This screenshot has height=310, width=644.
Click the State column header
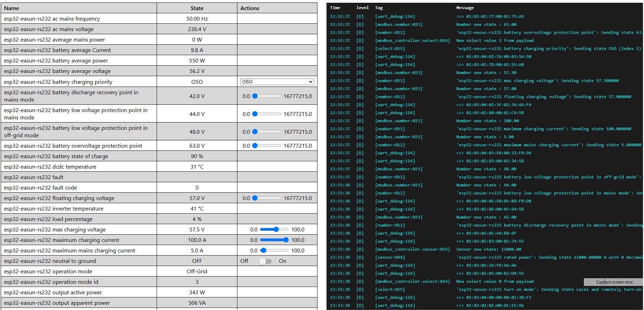197,8
